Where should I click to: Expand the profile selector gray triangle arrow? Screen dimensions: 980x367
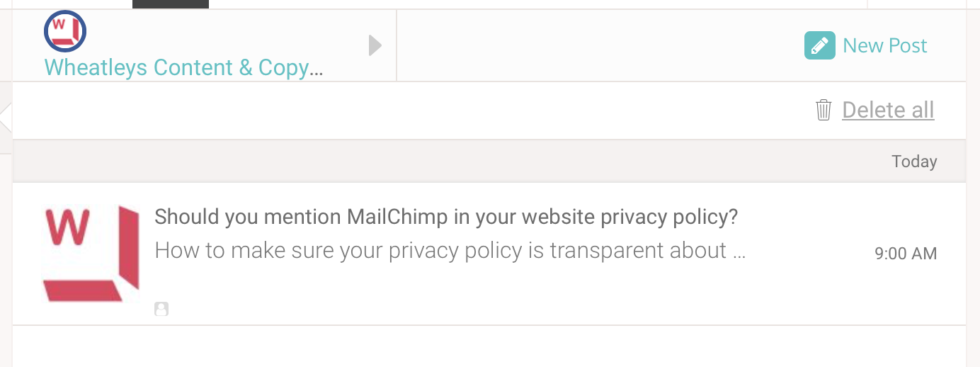tap(375, 46)
